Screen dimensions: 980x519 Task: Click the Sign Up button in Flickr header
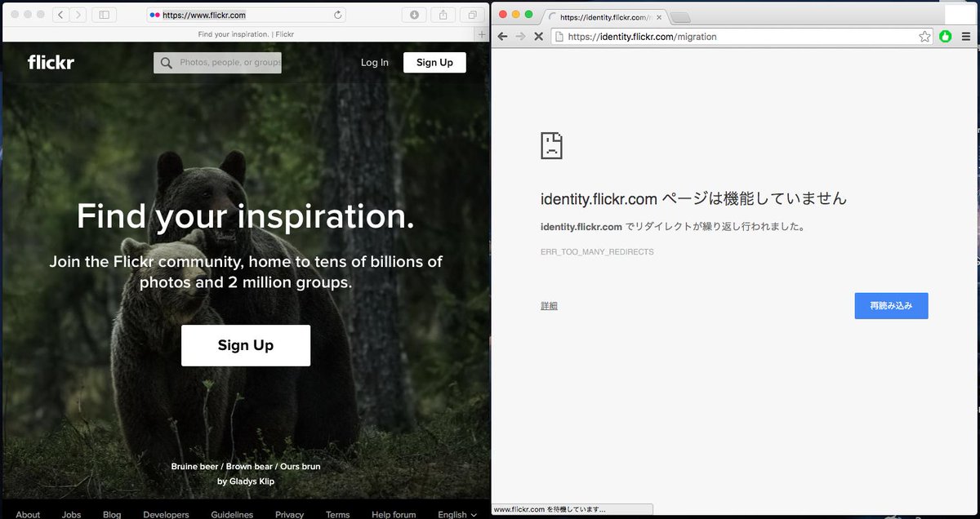434,63
